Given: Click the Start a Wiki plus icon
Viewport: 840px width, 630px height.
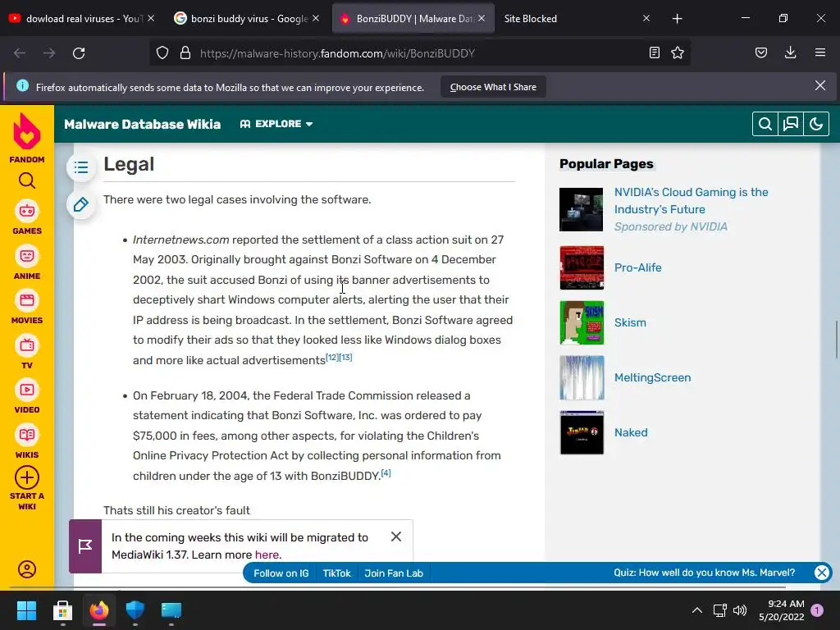Looking at the screenshot, I should pyautogui.click(x=27, y=477).
